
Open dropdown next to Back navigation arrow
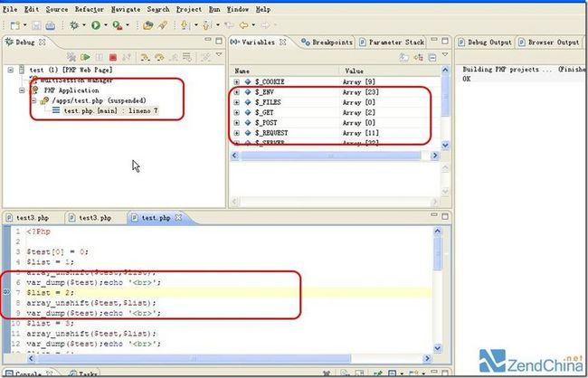pyautogui.click(x=253, y=25)
